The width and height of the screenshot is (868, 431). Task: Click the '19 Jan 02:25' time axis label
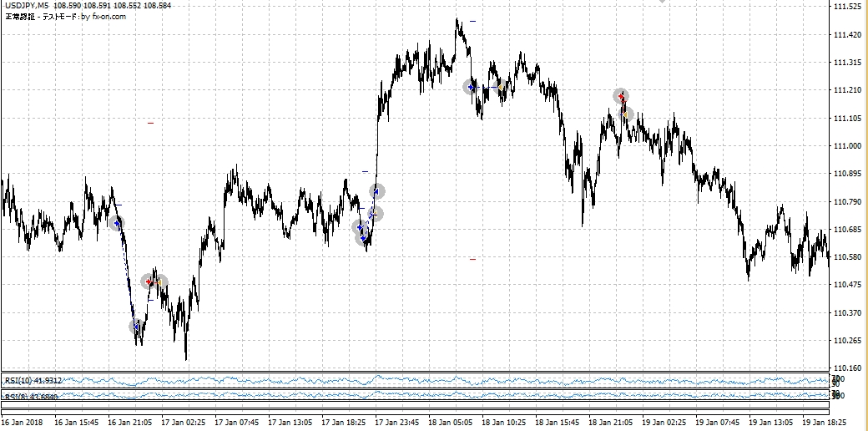(x=665, y=422)
